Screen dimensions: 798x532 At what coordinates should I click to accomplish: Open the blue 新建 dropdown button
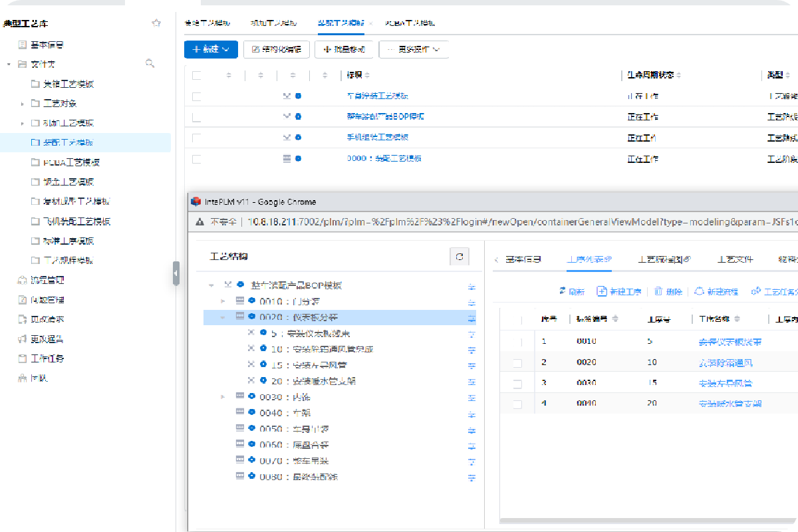point(210,49)
